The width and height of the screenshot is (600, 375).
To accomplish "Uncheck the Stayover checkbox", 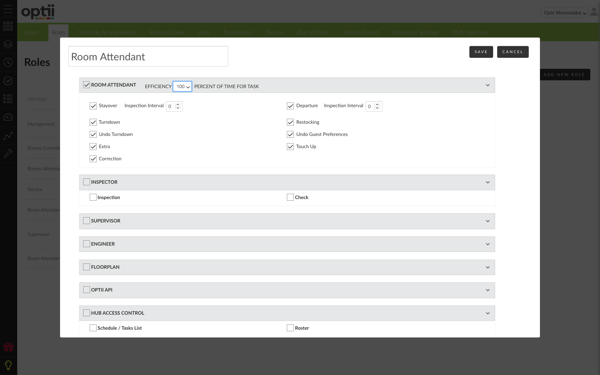I will (x=93, y=106).
